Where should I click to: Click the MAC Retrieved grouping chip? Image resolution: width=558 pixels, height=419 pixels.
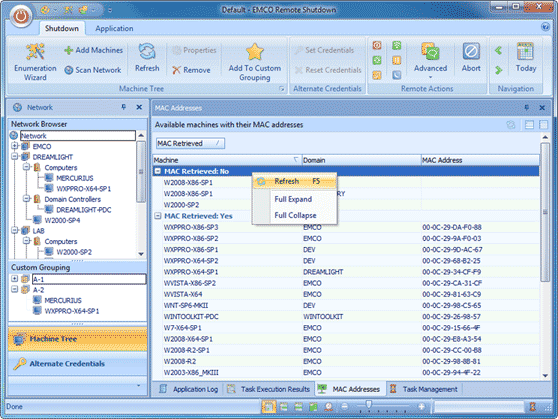pos(190,143)
